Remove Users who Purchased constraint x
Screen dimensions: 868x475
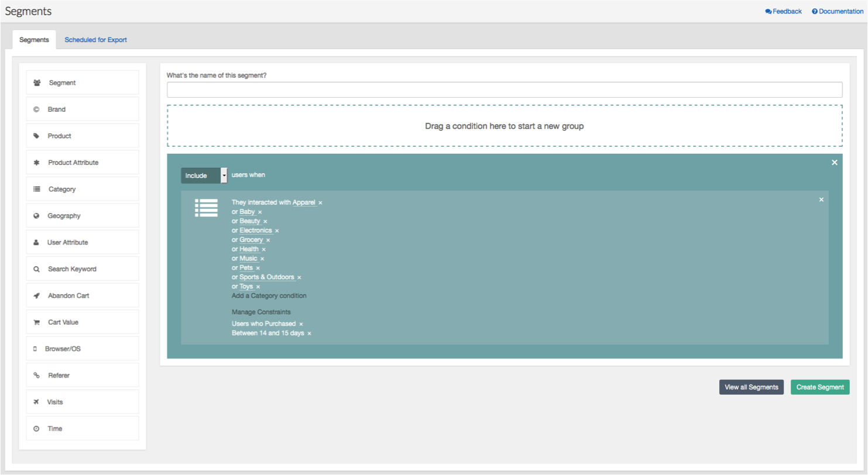pyautogui.click(x=301, y=324)
